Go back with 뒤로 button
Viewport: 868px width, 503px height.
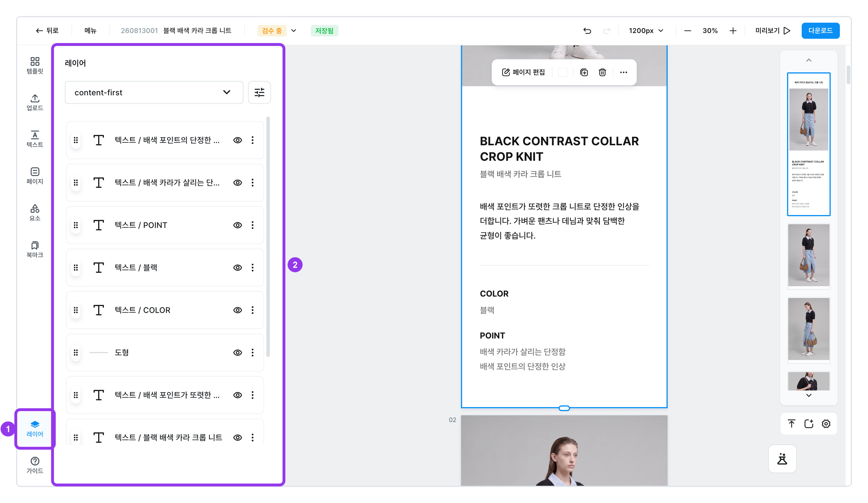click(x=47, y=31)
